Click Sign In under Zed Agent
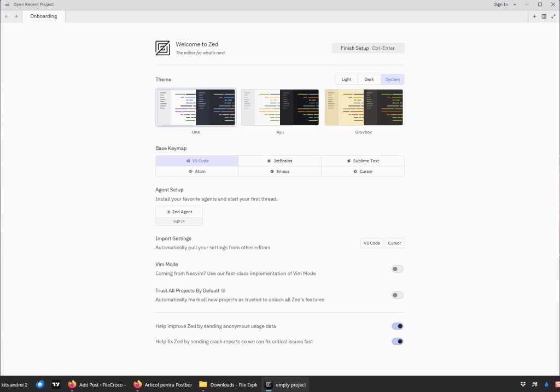 pyautogui.click(x=179, y=221)
